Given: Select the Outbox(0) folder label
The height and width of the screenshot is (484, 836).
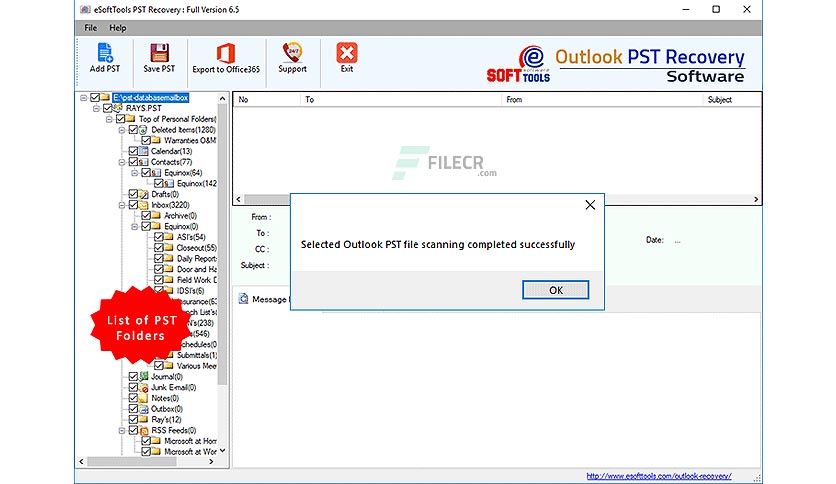Looking at the screenshot, I should click(x=167, y=409).
